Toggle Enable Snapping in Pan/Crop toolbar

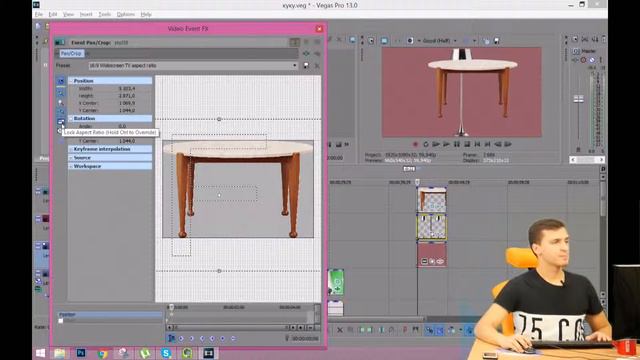(x=60, y=112)
